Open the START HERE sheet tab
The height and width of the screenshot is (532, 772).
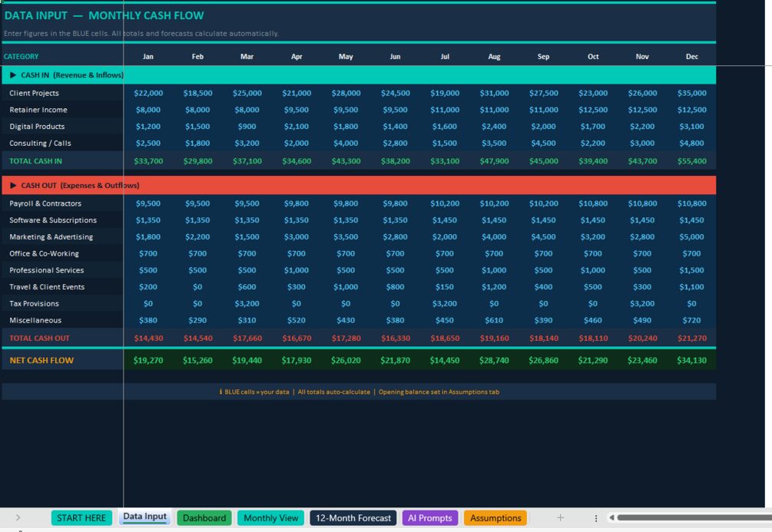tap(81, 517)
